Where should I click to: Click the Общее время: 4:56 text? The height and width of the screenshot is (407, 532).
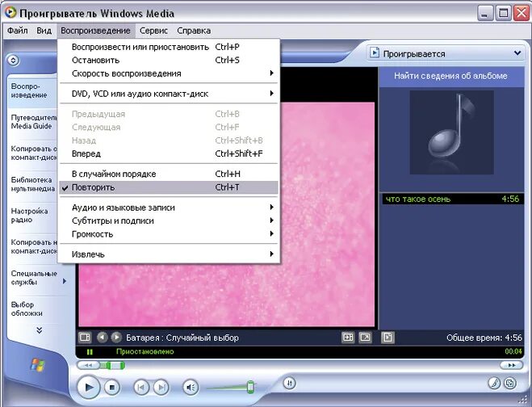[484, 338]
